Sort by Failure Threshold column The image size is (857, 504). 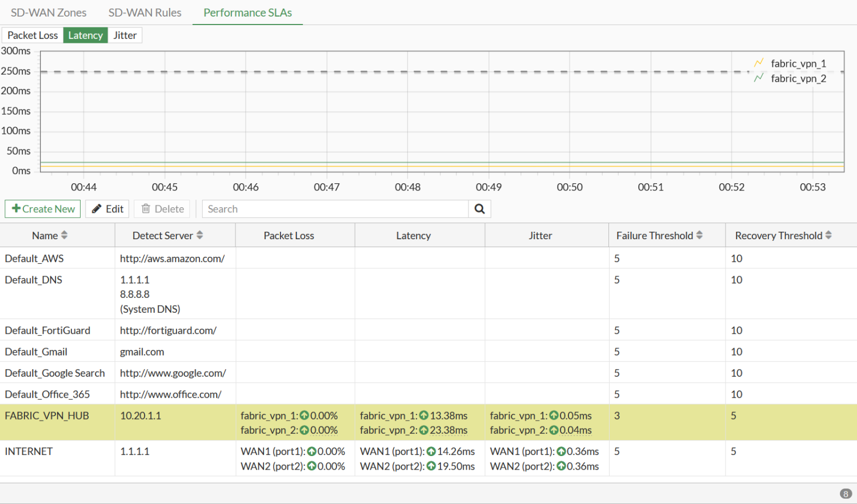[699, 235]
